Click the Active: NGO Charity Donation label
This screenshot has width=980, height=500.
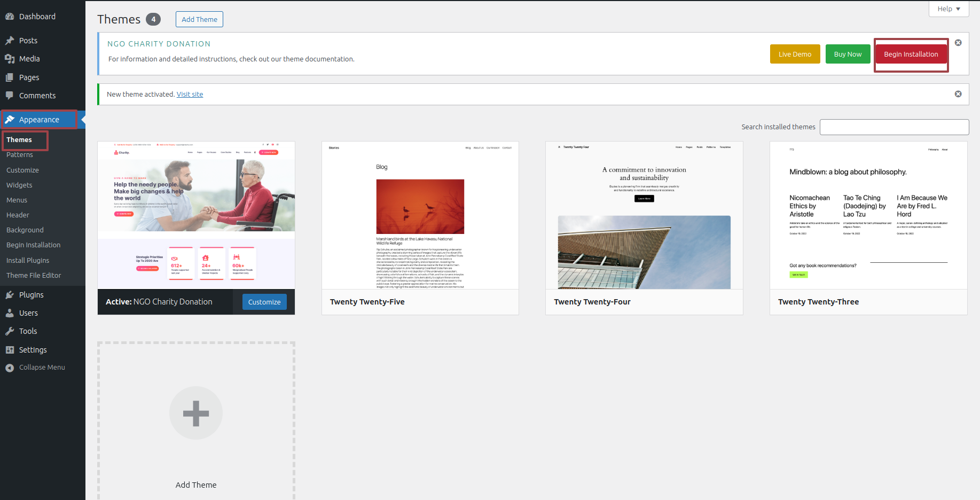[159, 302]
